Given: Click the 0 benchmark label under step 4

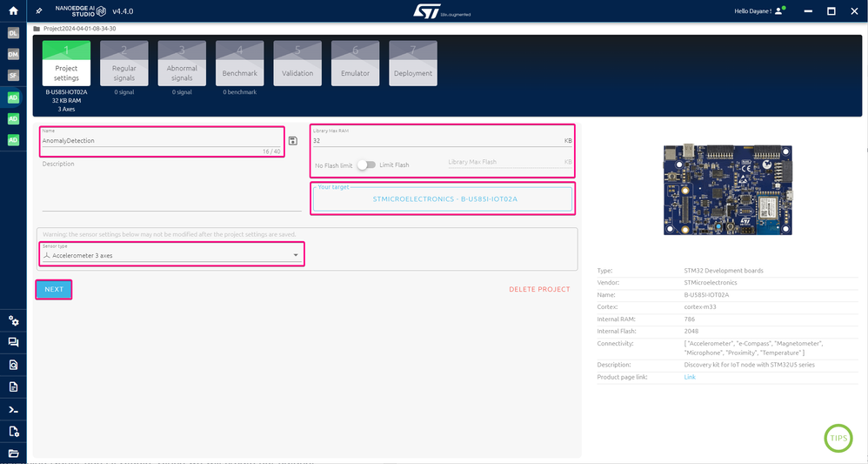Looking at the screenshot, I should click(x=240, y=92).
